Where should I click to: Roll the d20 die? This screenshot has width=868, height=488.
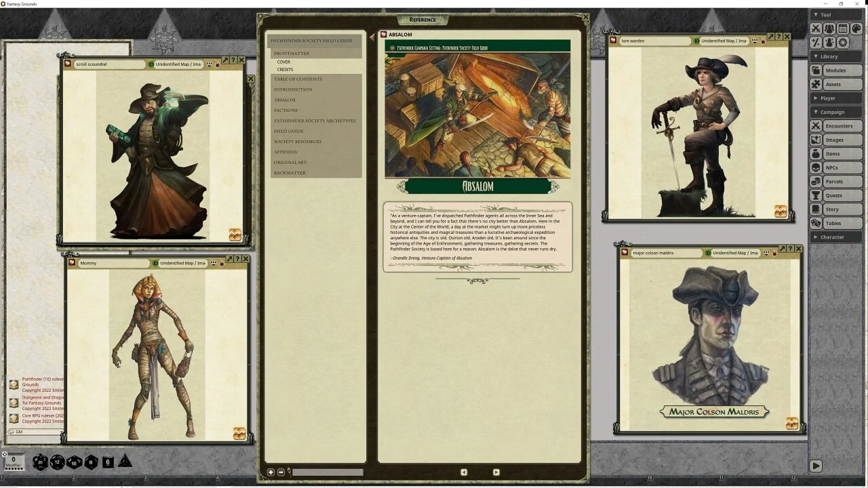pyautogui.click(x=41, y=462)
